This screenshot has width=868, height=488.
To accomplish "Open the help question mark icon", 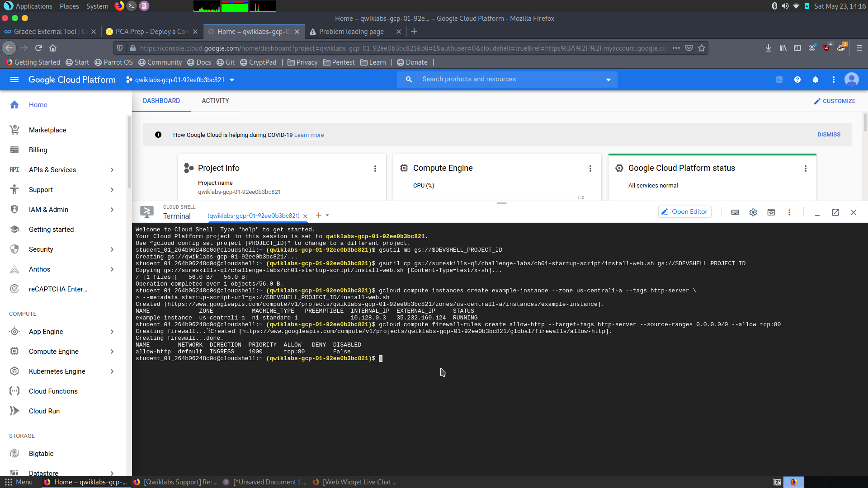I will pyautogui.click(x=797, y=79).
